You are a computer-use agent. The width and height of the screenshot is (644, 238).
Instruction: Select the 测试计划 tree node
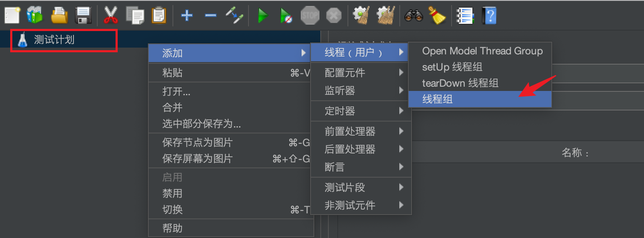[x=54, y=40]
